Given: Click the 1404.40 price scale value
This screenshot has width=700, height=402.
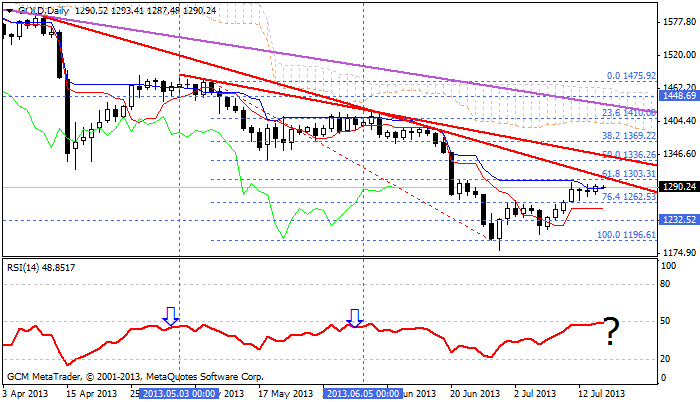Looking at the screenshot, I should pos(680,121).
